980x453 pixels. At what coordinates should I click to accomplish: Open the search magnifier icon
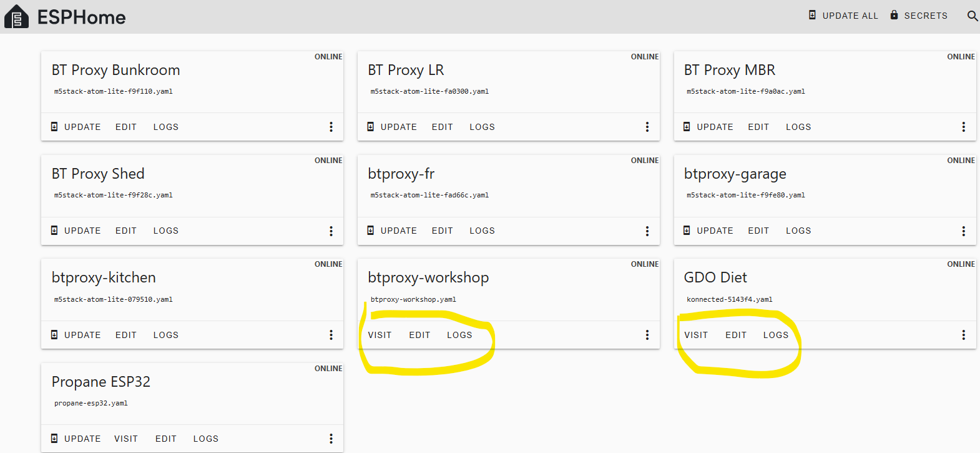click(x=973, y=16)
